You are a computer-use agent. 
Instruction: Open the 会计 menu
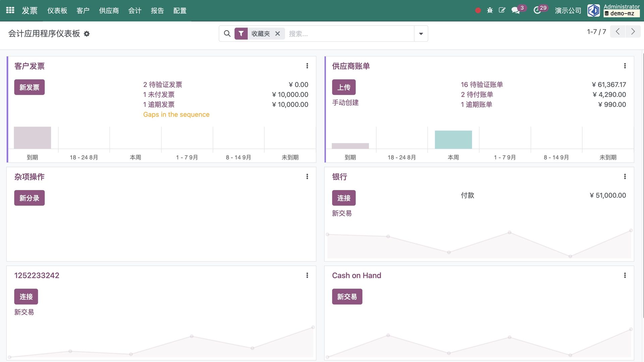click(x=135, y=11)
